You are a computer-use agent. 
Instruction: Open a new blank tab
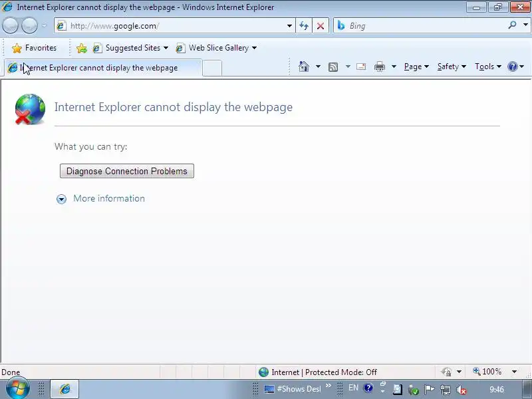pos(212,68)
